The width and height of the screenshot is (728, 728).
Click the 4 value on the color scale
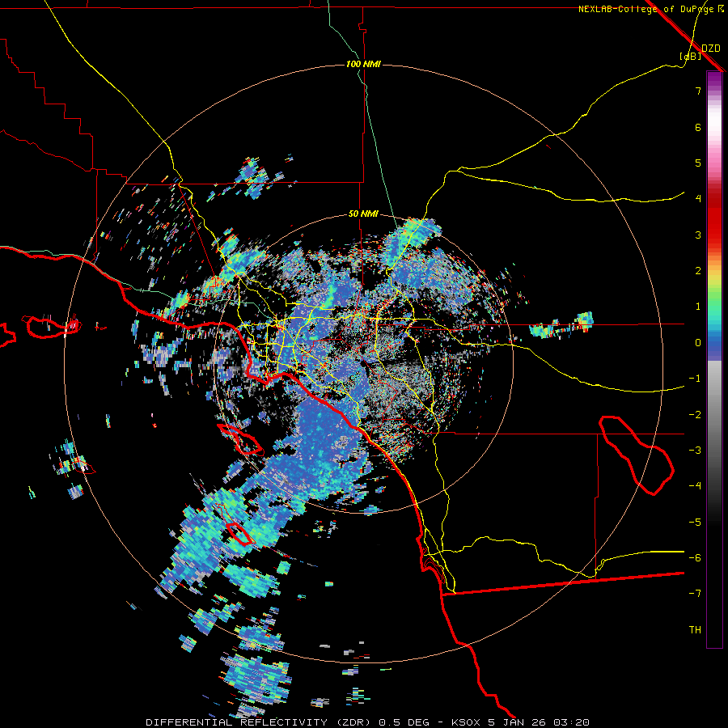point(698,199)
